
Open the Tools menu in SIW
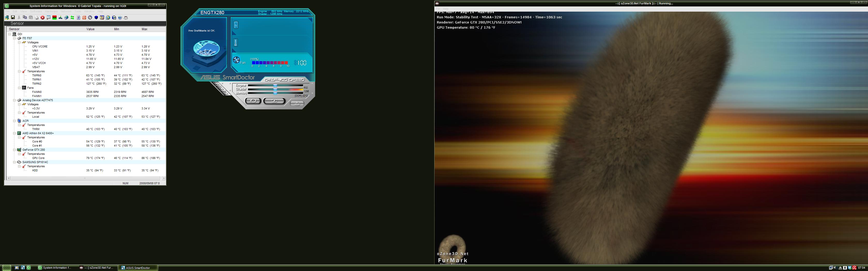pyautogui.click(x=78, y=11)
